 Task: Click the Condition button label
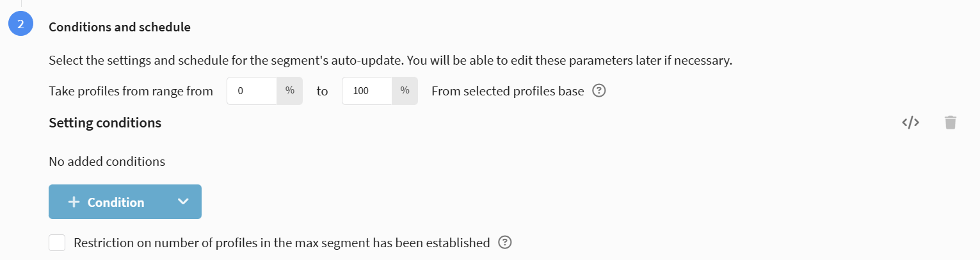coord(116,202)
